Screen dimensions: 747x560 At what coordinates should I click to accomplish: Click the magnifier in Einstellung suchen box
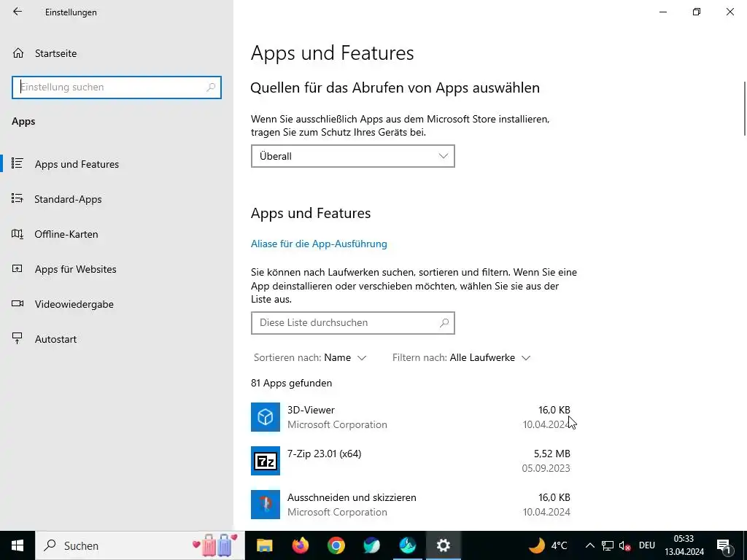point(211,87)
